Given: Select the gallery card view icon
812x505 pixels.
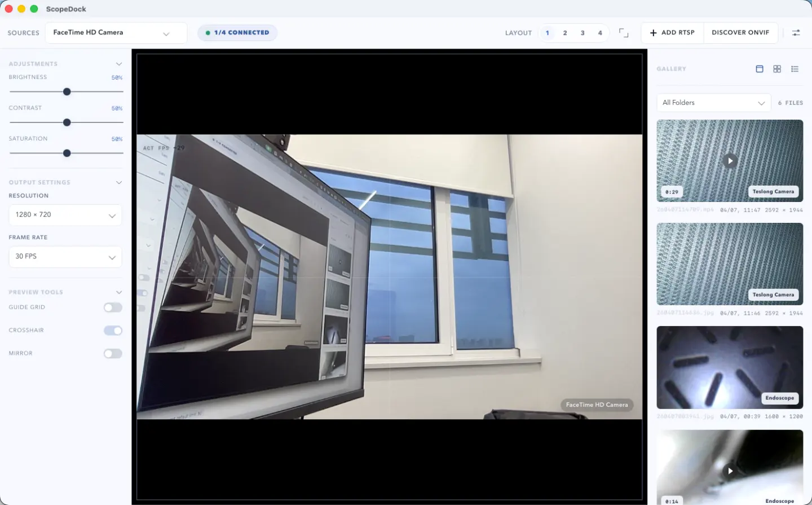Looking at the screenshot, I should coord(759,68).
